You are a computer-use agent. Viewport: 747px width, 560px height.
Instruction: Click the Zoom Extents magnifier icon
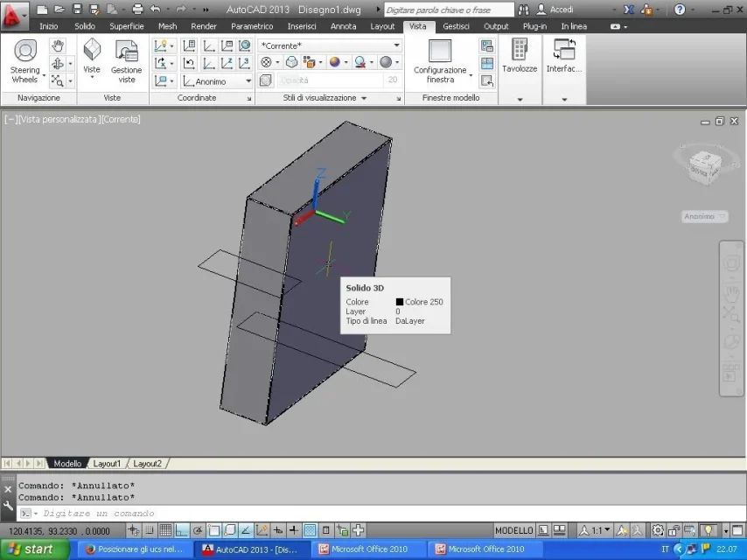pyautogui.click(x=58, y=81)
